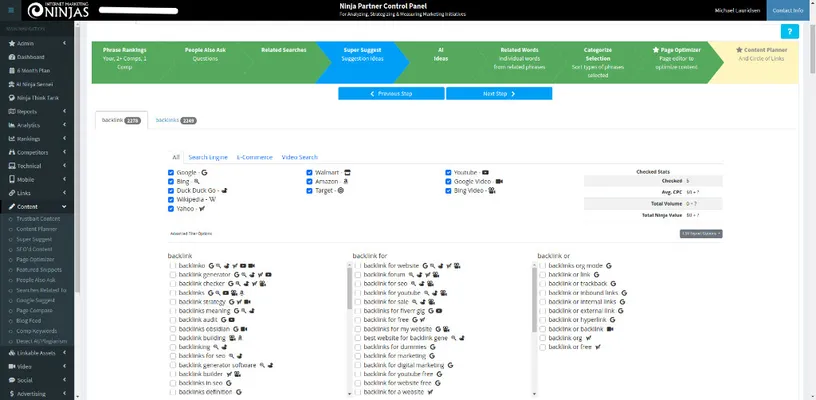The height and width of the screenshot is (400, 816).
Task: Click the Wikipedia W icon
Action: point(214,198)
